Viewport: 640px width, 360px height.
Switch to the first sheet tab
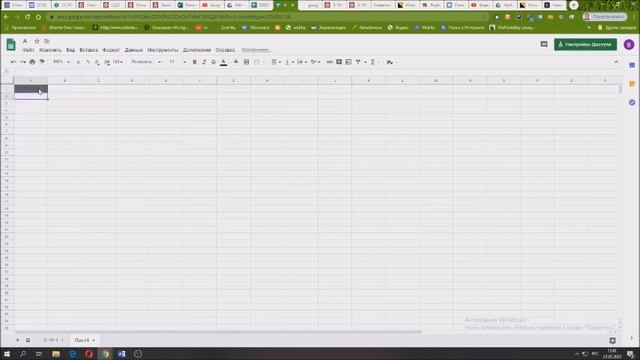[x=53, y=340]
